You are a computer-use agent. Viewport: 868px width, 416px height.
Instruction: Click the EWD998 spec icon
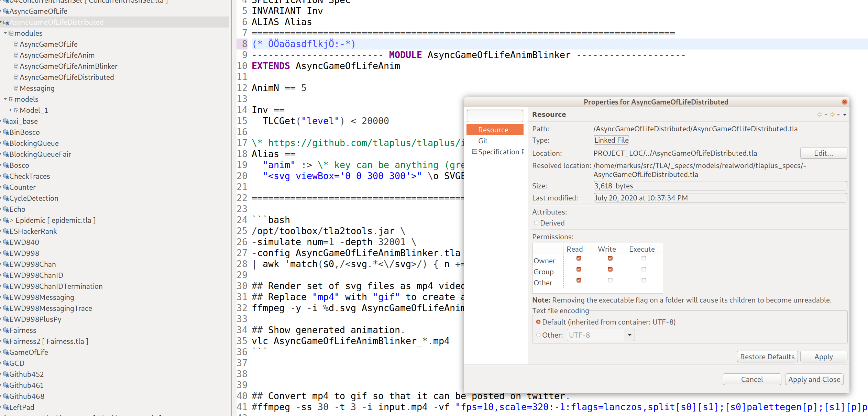tap(6, 253)
